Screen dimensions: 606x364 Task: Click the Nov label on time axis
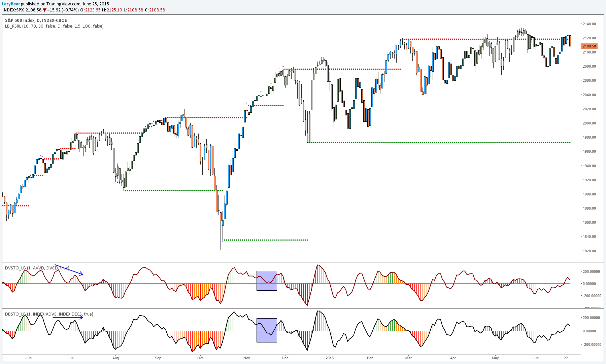(247, 358)
